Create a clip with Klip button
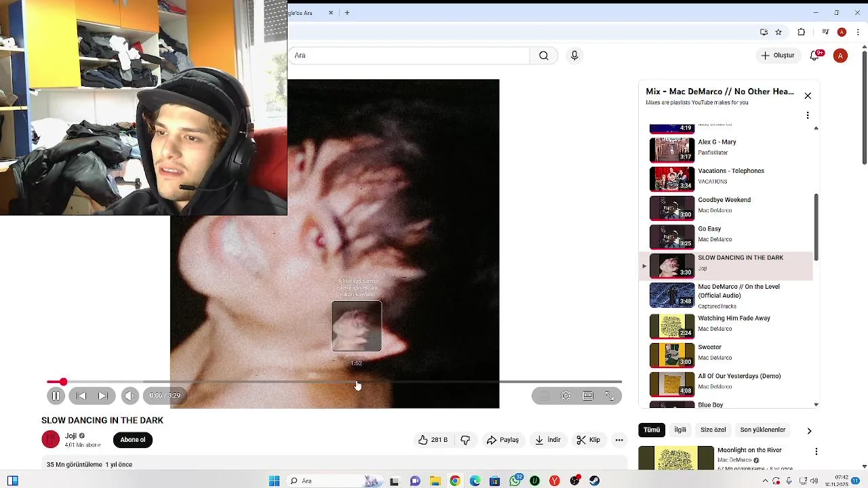 tap(588, 440)
